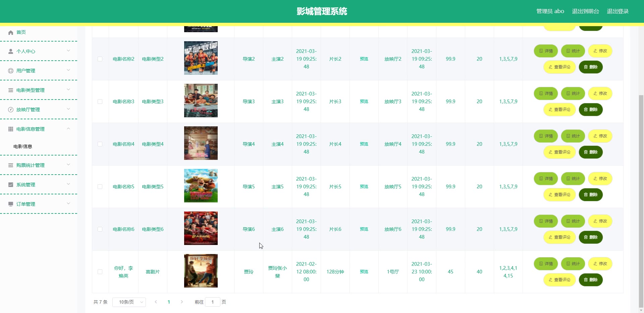Go to the next page arrow
The height and width of the screenshot is (313, 644).
point(182,302)
